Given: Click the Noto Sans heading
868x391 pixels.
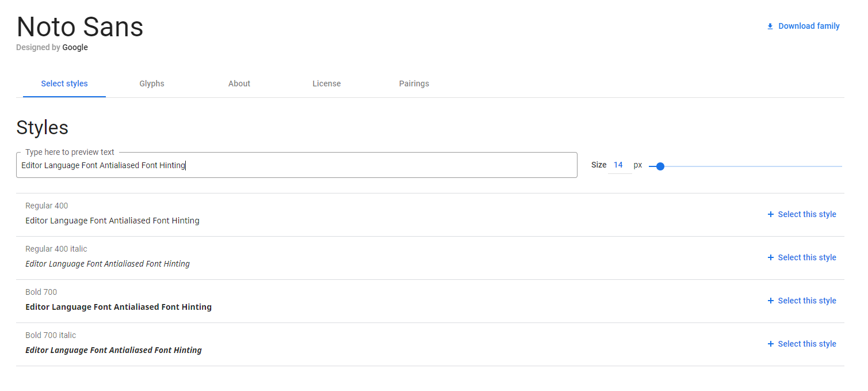Looking at the screenshot, I should [80, 26].
